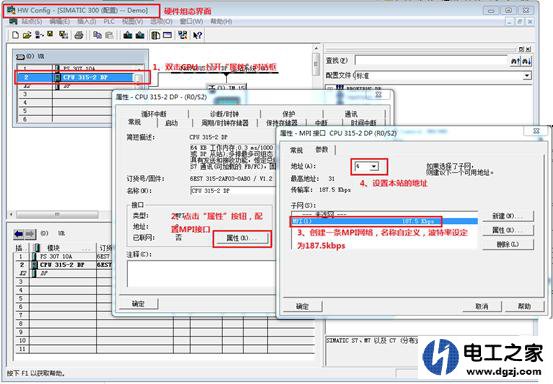The image size is (553, 384).
Task: Click the search upward binoculars icon
Action: click(x=515, y=61)
